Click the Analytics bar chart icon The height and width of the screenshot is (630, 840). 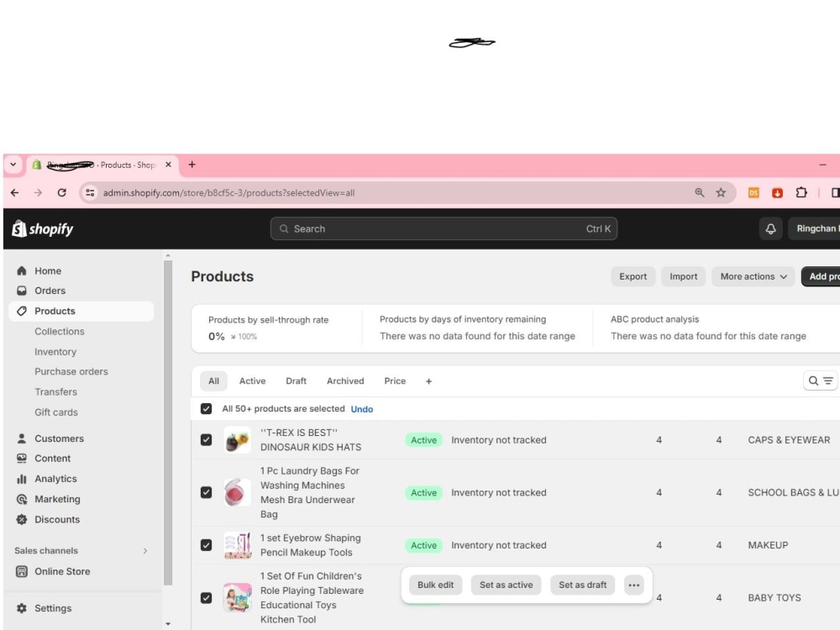point(22,479)
